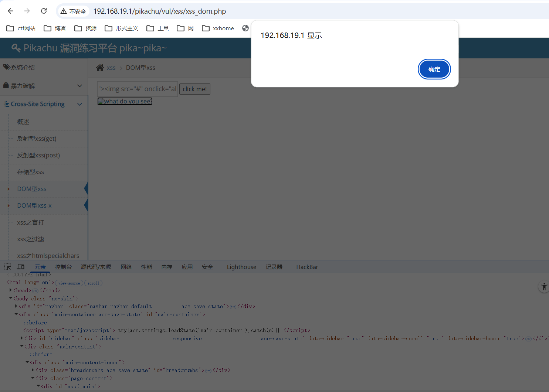Expand the 暴力破解 sidebar chevron
Viewport: 549px width, 392px height.
(x=79, y=86)
